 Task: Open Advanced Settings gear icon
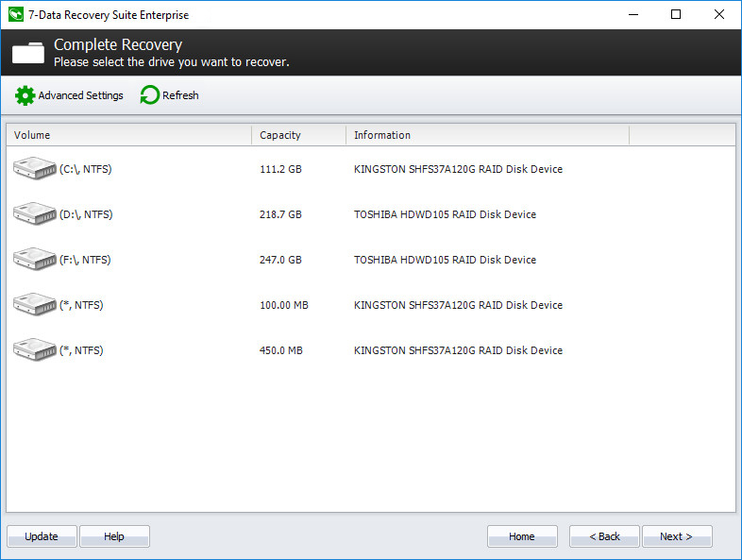[x=25, y=95]
